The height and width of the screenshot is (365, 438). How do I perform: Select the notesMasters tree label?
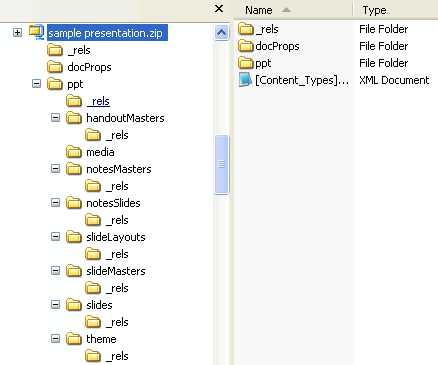119,169
